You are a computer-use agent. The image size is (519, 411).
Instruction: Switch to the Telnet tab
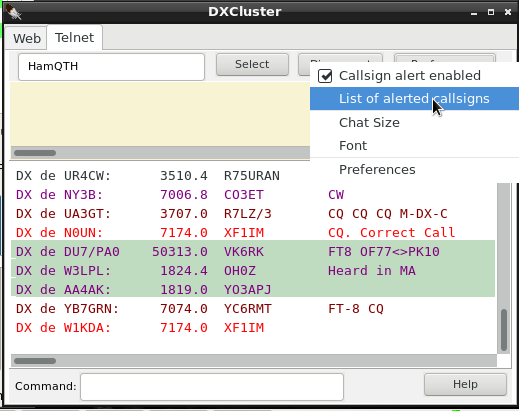(74, 37)
